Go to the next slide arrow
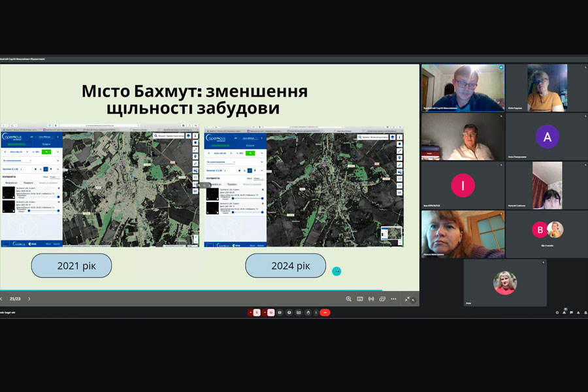 point(29,299)
